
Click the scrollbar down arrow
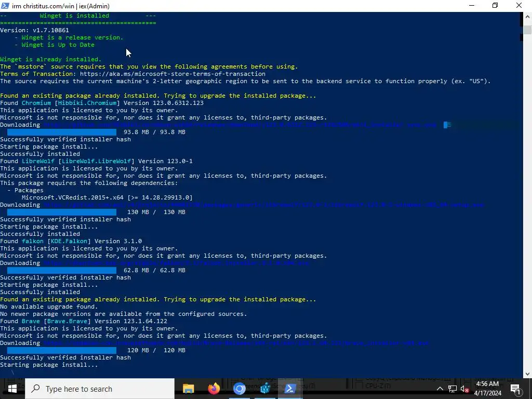pos(527,374)
